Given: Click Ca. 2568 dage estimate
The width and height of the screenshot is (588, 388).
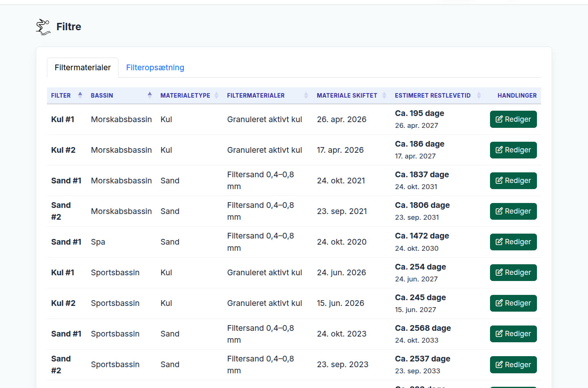Looking at the screenshot, I should [423, 328].
